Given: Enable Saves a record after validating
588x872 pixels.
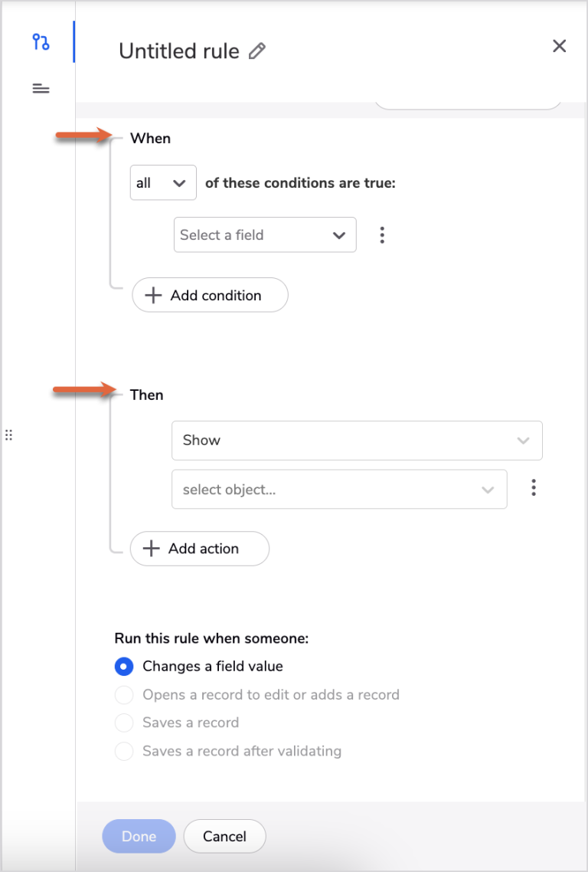Looking at the screenshot, I should (123, 751).
